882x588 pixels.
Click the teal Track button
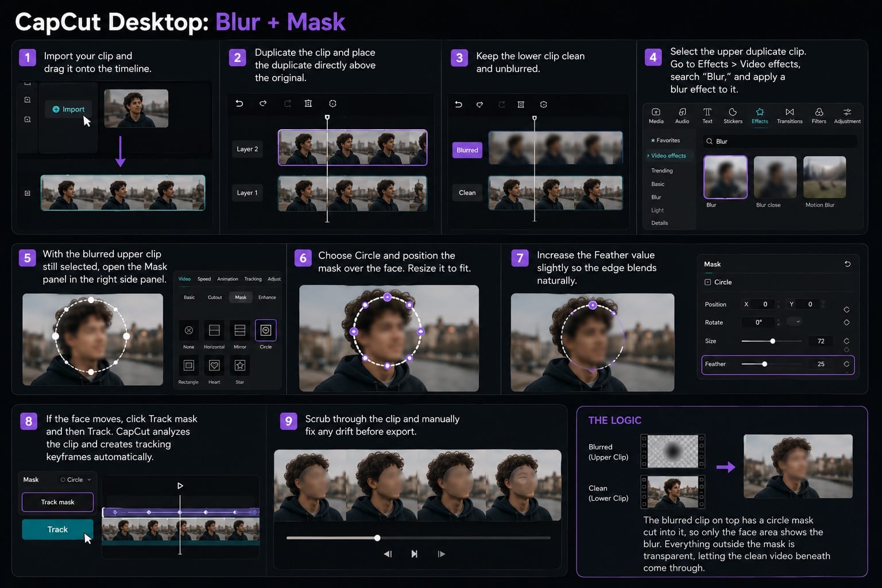tap(57, 529)
